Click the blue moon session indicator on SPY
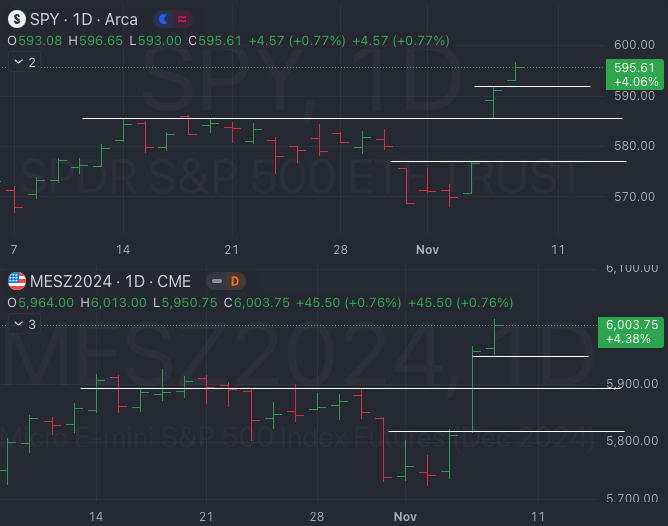The width and height of the screenshot is (668, 526). click(x=164, y=19)
